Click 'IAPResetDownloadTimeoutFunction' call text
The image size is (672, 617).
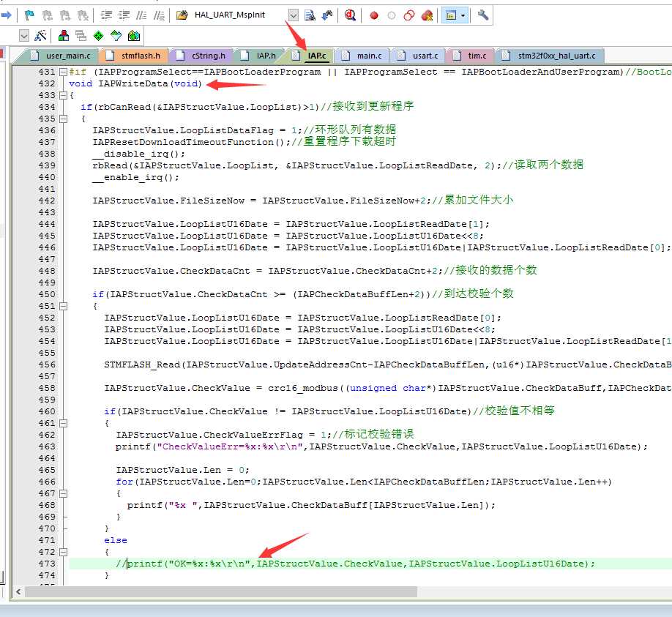183,142
